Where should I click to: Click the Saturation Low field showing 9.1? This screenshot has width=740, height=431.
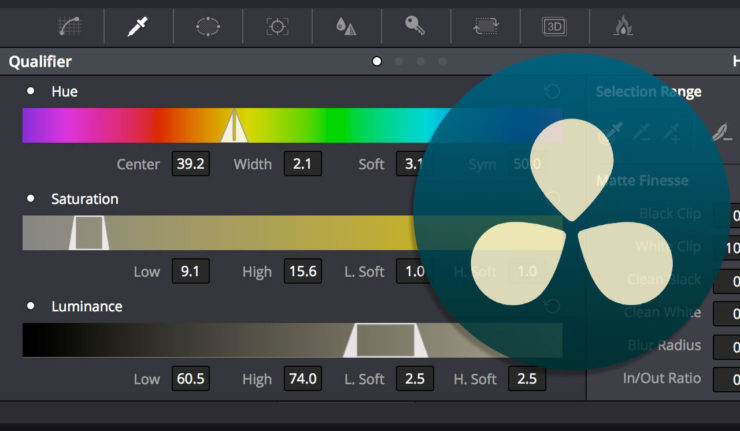[191, 271]
